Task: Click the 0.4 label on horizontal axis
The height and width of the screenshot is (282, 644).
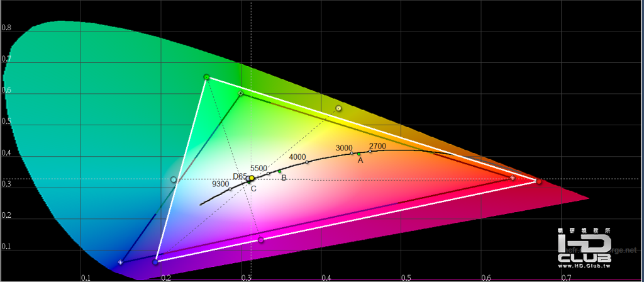Action: pyautogui.click(x=326, y=278)
